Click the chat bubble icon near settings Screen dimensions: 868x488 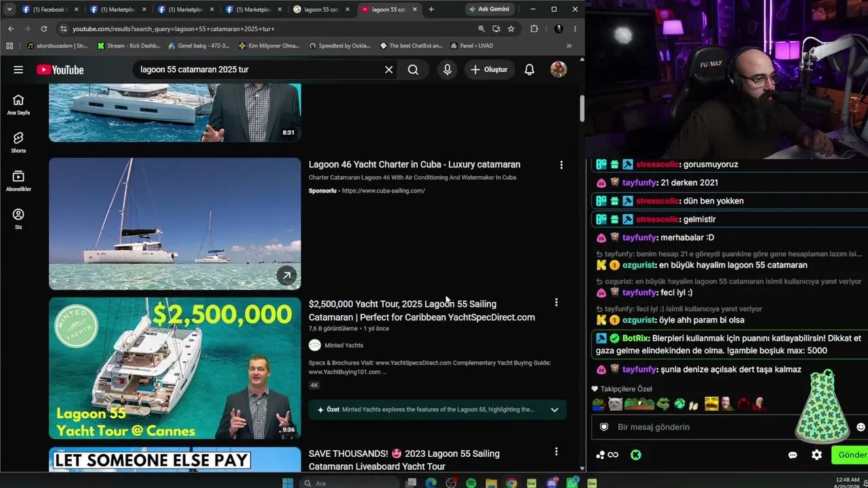coord(793,455)
